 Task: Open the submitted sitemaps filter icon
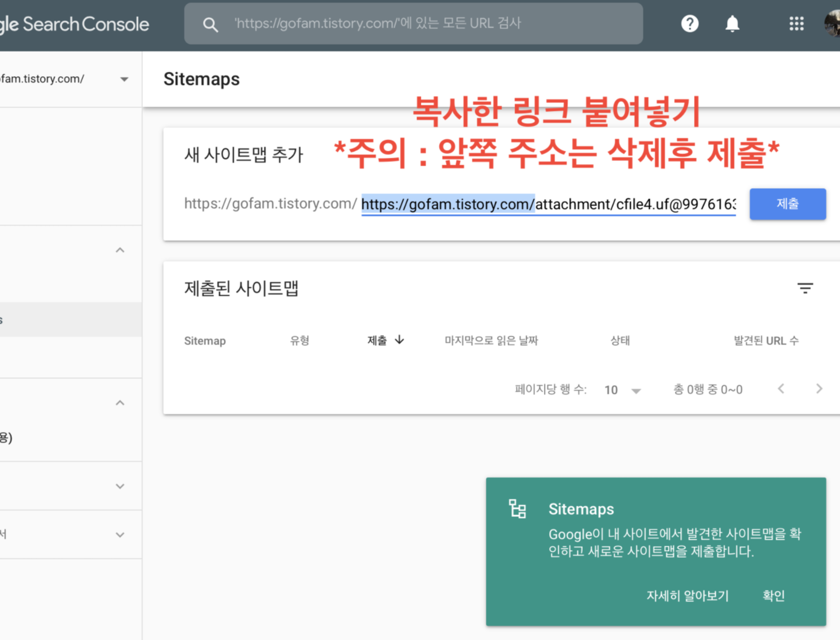[805, 288]
